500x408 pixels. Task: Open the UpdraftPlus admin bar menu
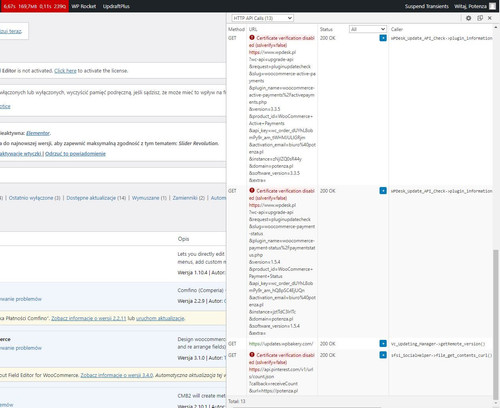pos(116,6)
